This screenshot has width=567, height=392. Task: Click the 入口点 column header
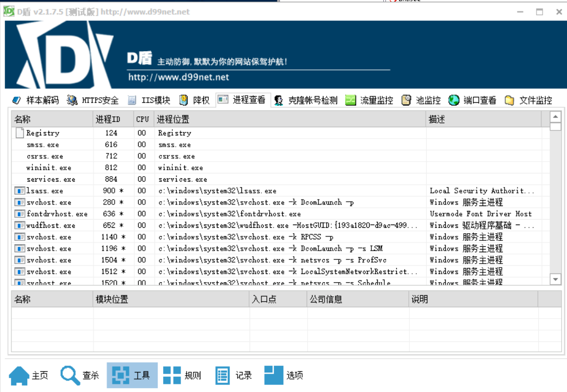pyautogui.click(x=278, y=300)
